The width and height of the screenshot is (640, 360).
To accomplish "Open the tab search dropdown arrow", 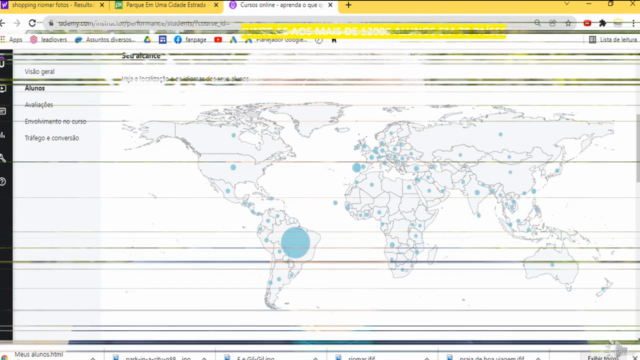I will click(x=567, y=4).
